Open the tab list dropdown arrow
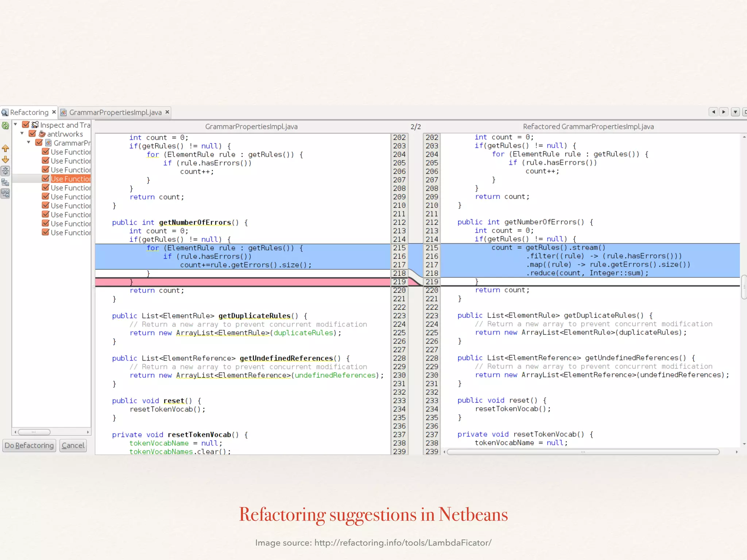 click(x=735, y=112)
